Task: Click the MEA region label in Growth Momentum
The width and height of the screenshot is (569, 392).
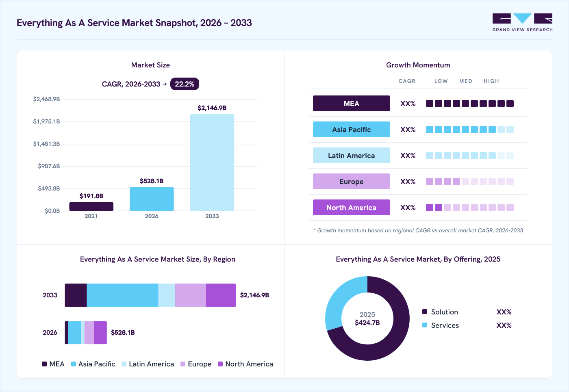Action: tap(352, 104)
